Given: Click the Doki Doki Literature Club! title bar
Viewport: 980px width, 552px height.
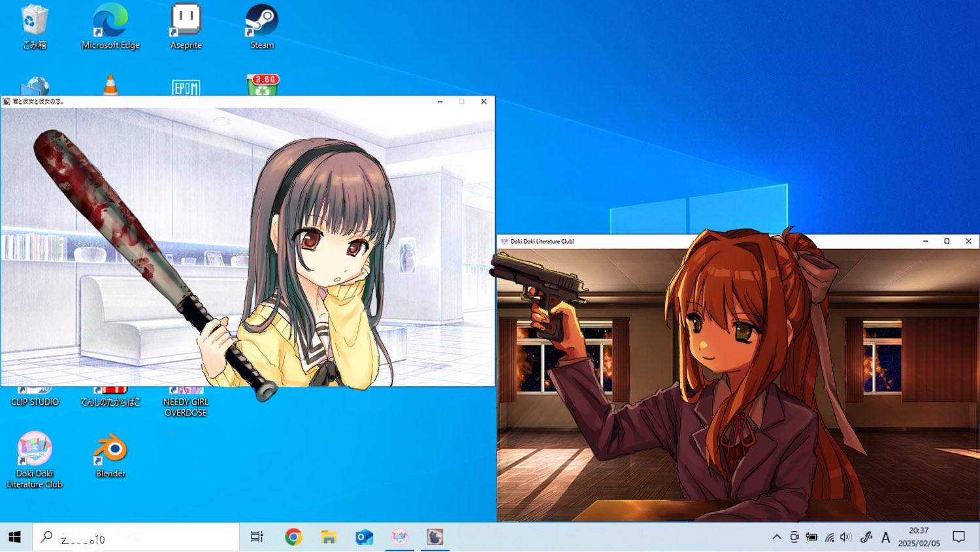Looking at the screenshot, I should point(738,241).
